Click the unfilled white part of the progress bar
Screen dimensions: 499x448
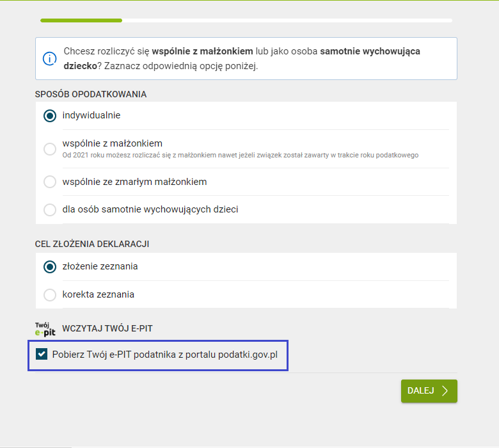click(x=287, y=20)
